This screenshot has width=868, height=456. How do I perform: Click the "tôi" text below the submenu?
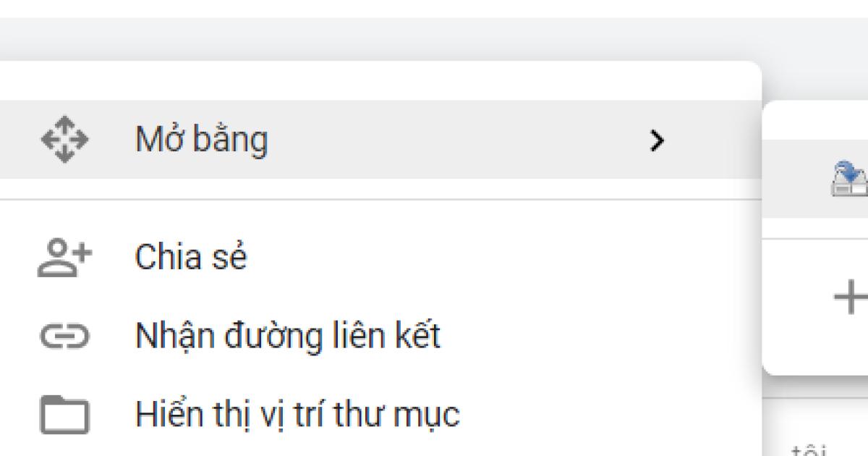(x=807, y=450)
